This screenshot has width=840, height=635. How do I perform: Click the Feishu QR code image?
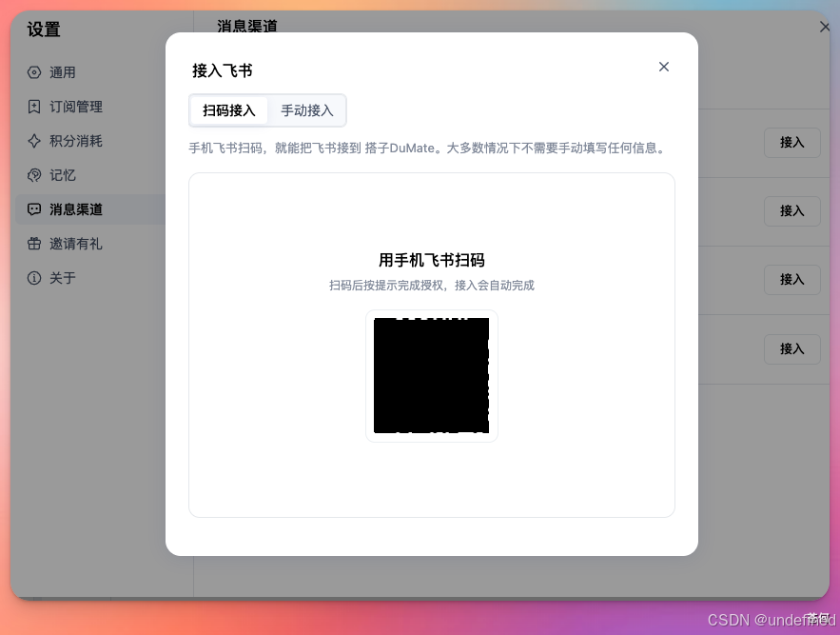(x=431, y=375)
